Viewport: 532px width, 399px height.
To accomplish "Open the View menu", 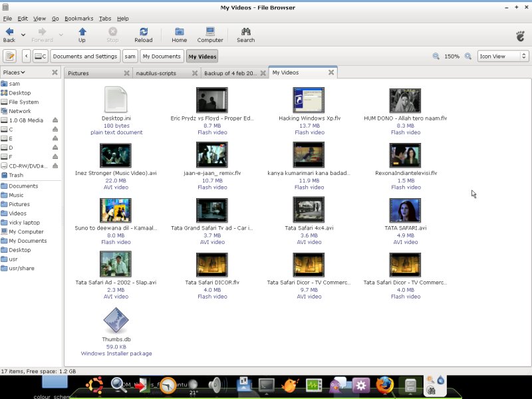I will (39, 19).
